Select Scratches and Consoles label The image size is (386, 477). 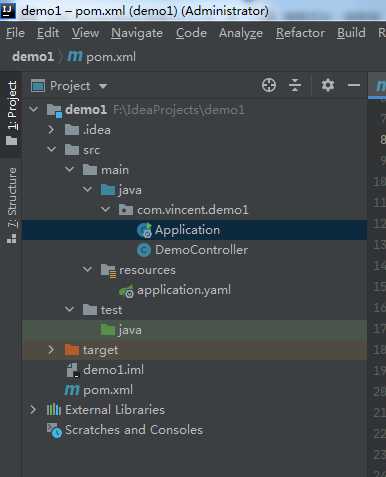[134, 430]
